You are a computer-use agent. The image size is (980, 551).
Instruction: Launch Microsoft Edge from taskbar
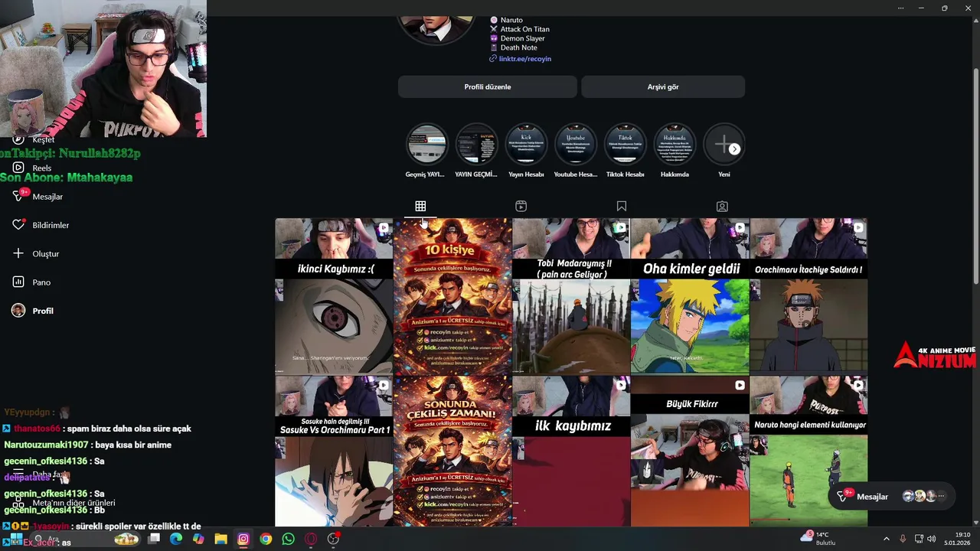pos(176,539)
